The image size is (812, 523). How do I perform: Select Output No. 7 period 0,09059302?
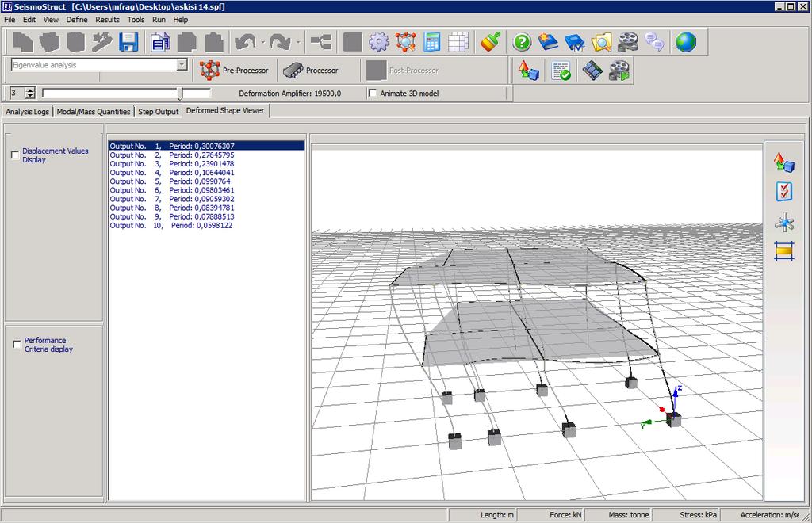[x=207, y=199]
